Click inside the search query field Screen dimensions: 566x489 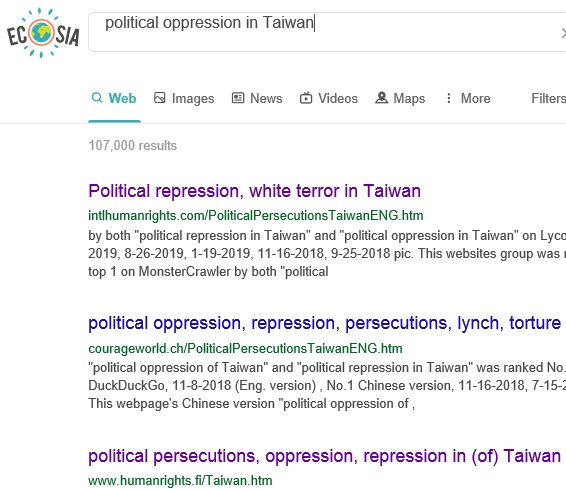coord(327,32)
